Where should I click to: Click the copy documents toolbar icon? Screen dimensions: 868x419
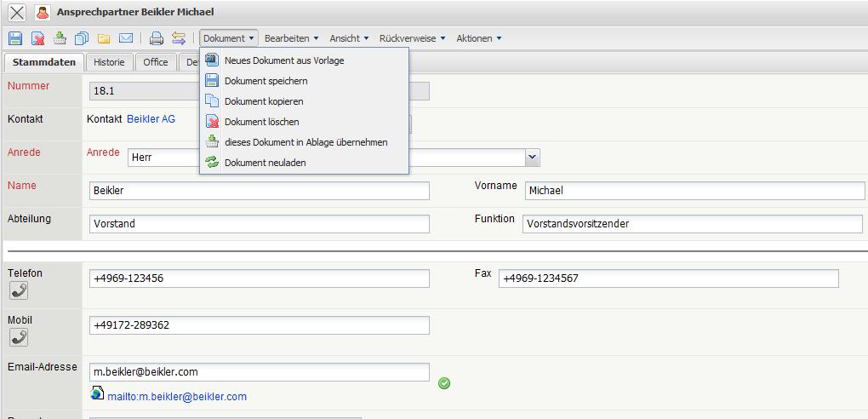coord(82,38)
